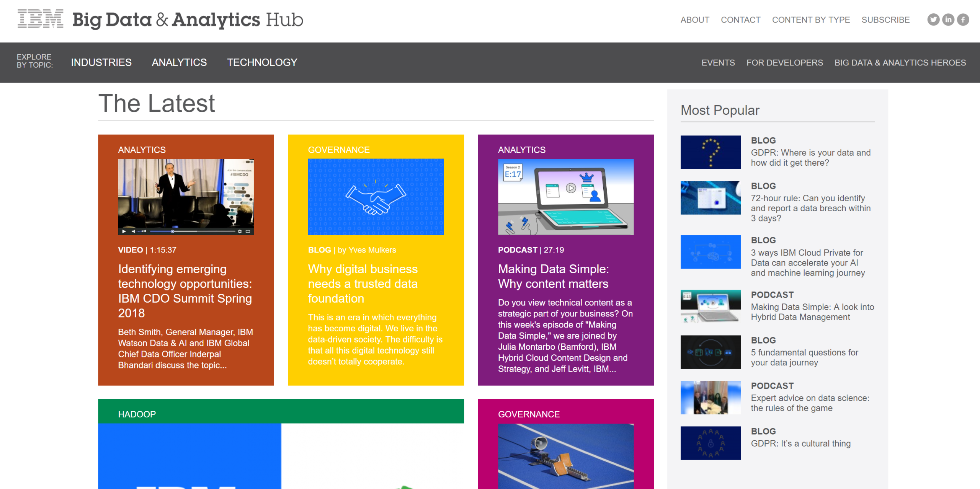Go to FOR DEVELOPERS
This screenshot has height=489, width=980.
(x=784, y=63)
